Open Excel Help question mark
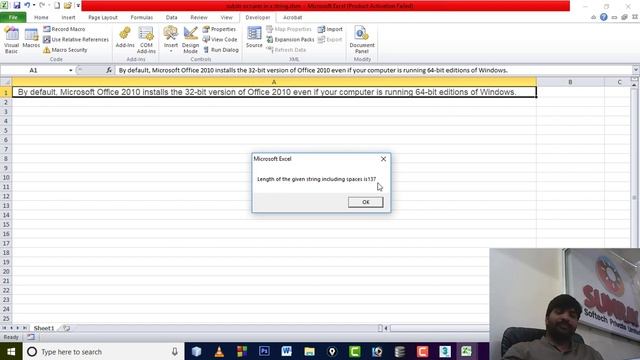Screen dimensions: 640x360 click(604, 17)
